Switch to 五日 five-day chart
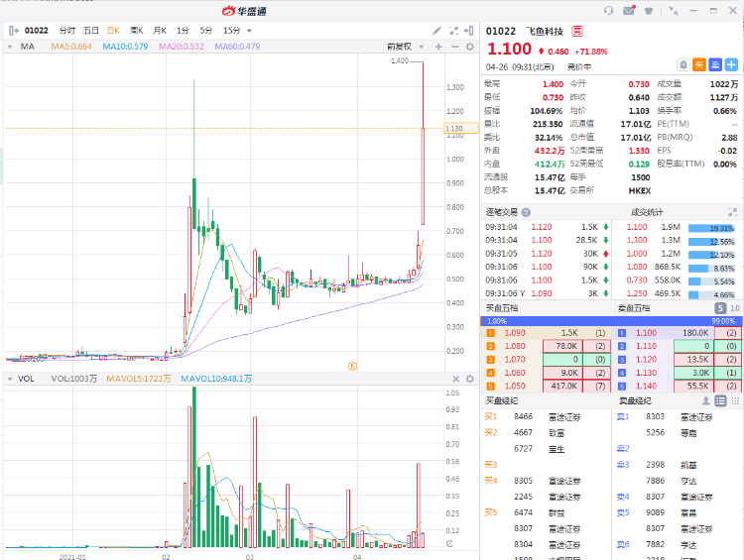Viewport: 744px width, 560px height. click(90, 31)
